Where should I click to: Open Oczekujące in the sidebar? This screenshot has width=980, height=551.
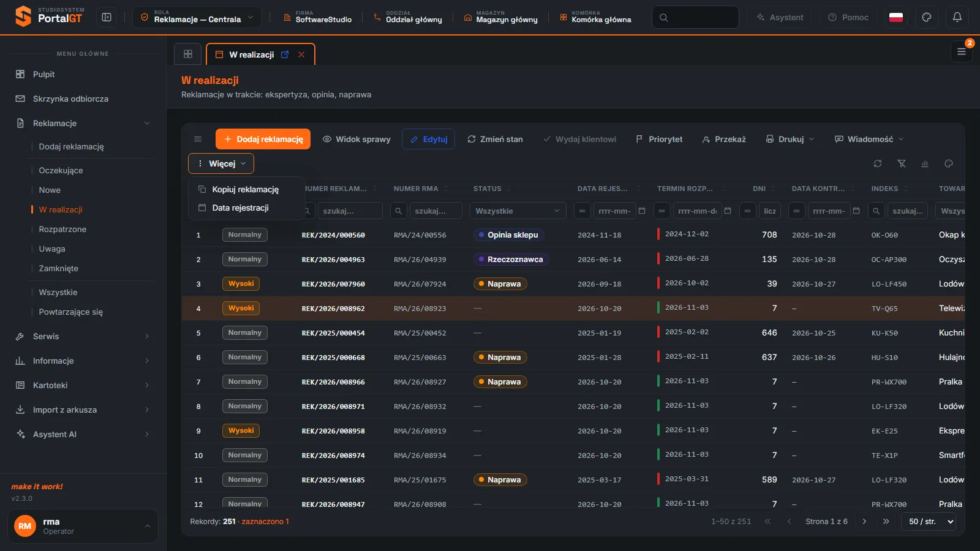tap(61, 170)
